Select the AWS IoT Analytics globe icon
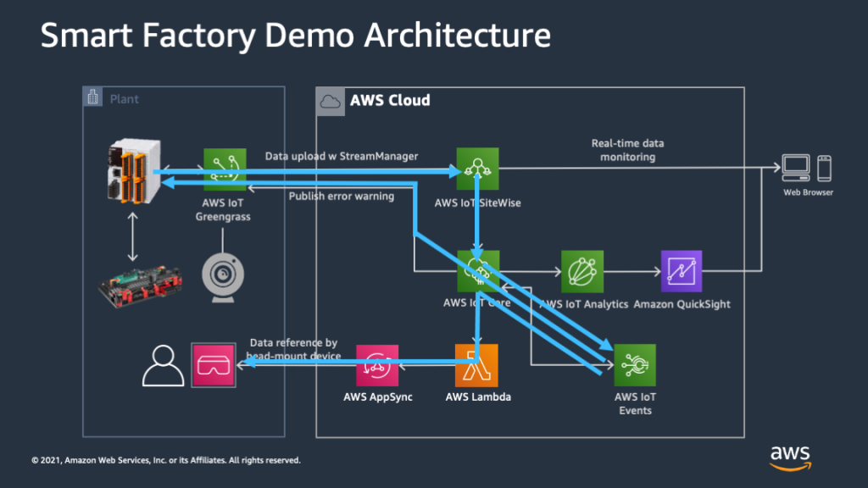Screen dimensions: 868x488 point(582,271)
